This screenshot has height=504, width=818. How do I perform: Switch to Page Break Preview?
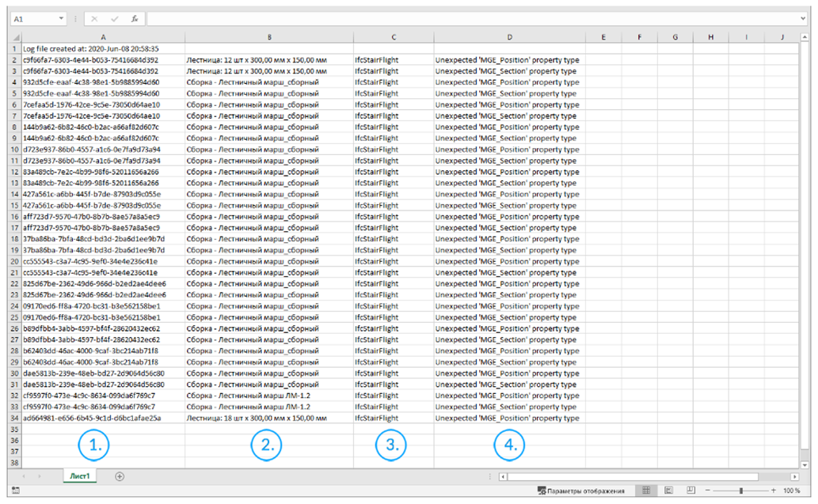tap(690, 491)
